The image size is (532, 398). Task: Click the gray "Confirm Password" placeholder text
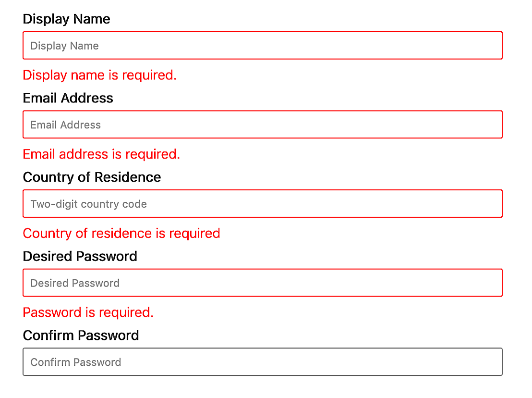pyautogui.click(x=76, y=362)
